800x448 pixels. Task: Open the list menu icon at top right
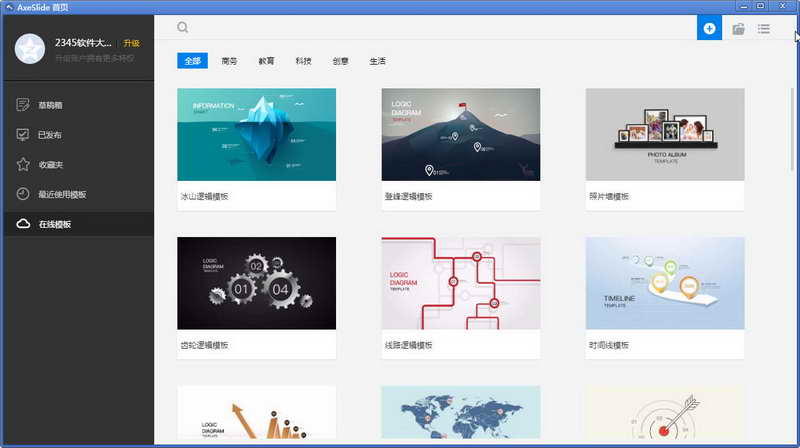(x=764, y=29)
